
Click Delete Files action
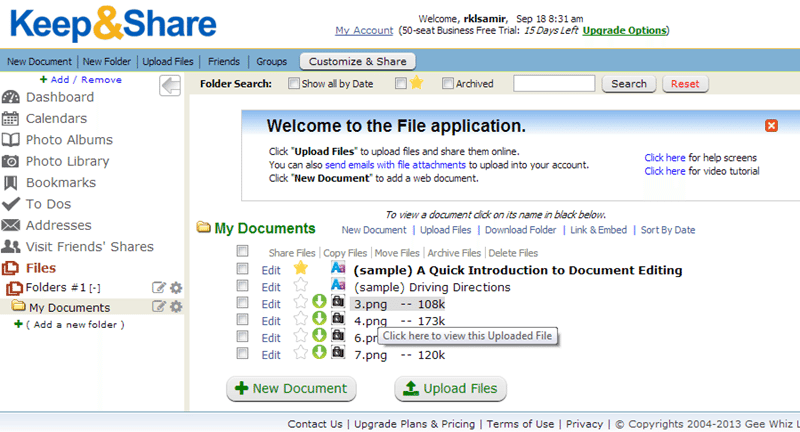(513, 253)
